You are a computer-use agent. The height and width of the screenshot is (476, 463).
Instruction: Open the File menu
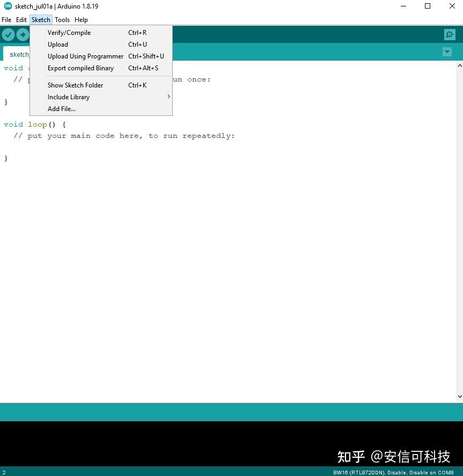pyautogui.click(x=6, y=19)
